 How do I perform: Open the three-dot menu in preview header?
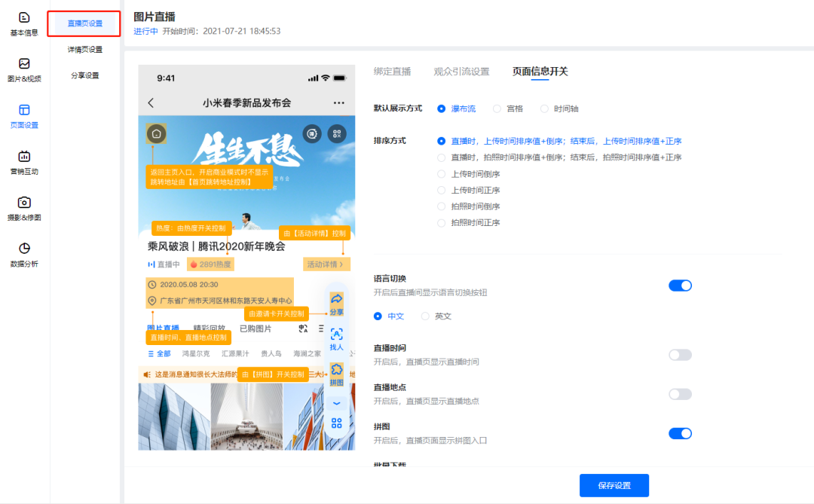[338, 103]
